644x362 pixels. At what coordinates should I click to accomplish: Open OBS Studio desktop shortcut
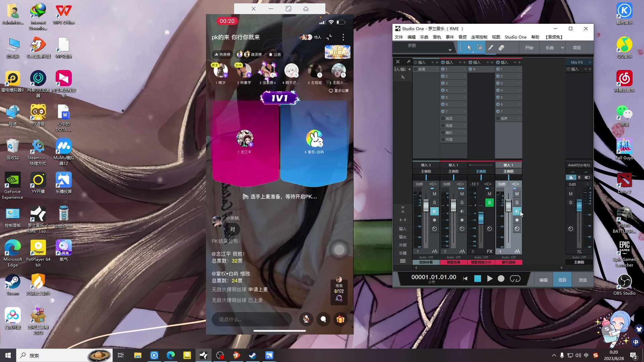pos(624,285)
